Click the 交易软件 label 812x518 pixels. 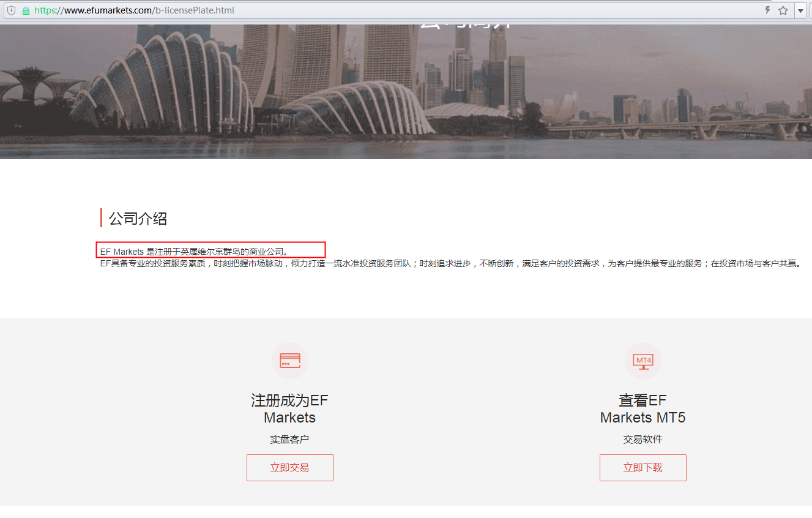click(643, 440)
